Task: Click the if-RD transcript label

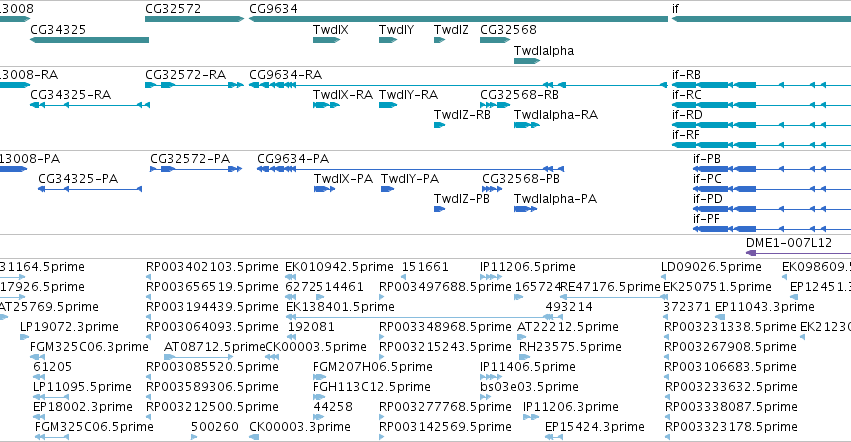Action: tap(687, 115)
